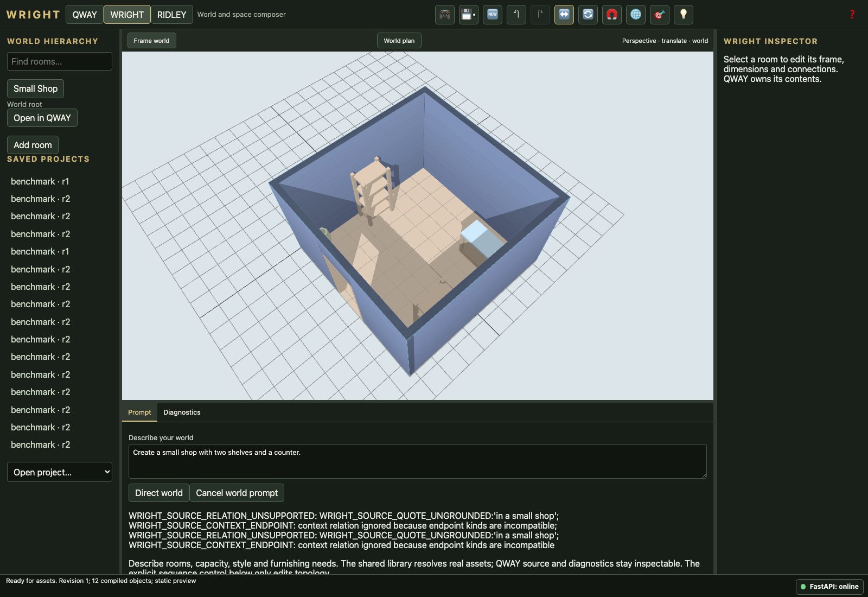Toggle the red magnet snap icon
This screenshot has height=597, width=868.
[612, 15]
